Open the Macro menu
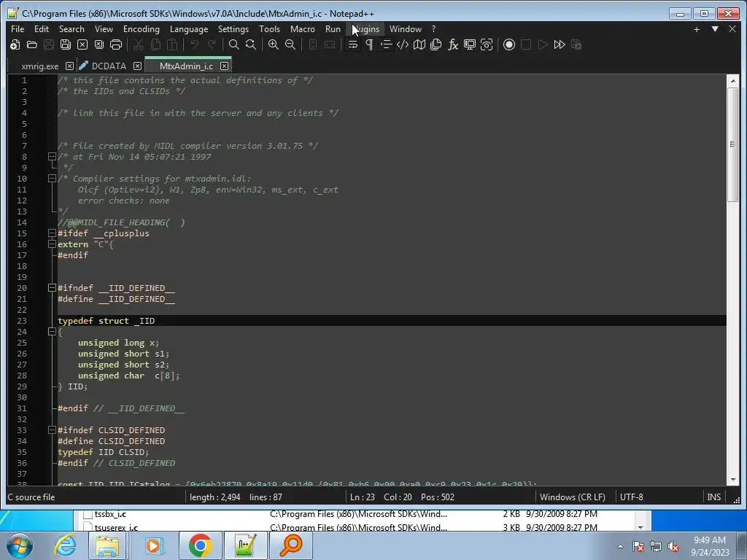This screenshot has width=747, height=560. click(303, 29)
